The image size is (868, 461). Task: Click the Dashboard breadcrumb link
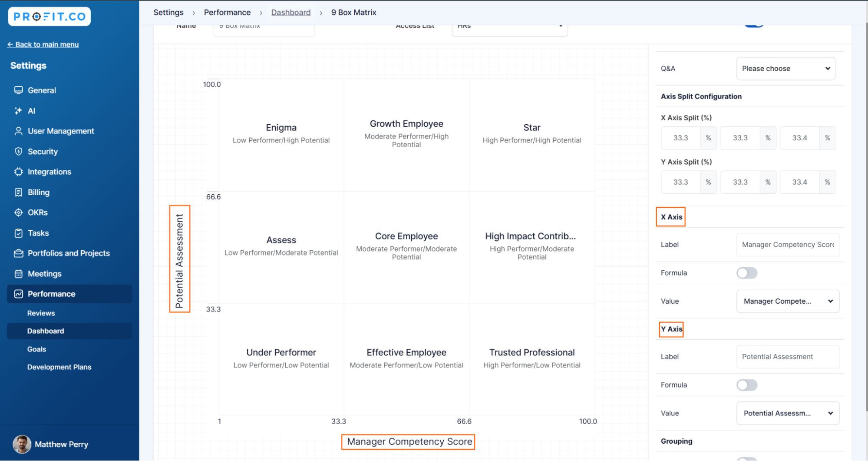[291, 13]
